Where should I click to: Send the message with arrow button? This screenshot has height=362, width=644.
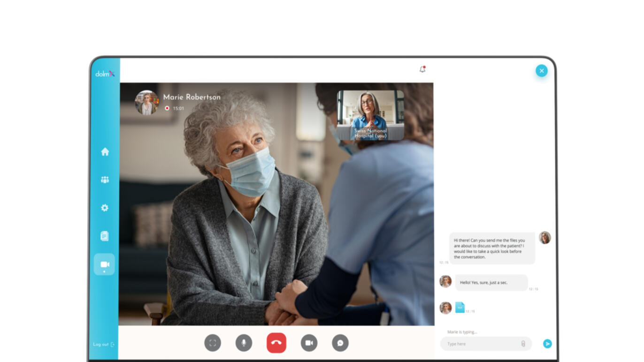547,344
